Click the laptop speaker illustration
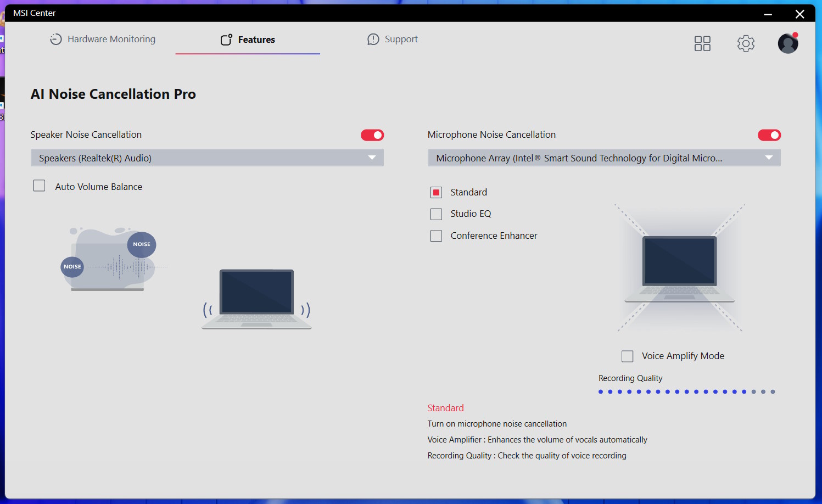 click(x=256, y=299)
